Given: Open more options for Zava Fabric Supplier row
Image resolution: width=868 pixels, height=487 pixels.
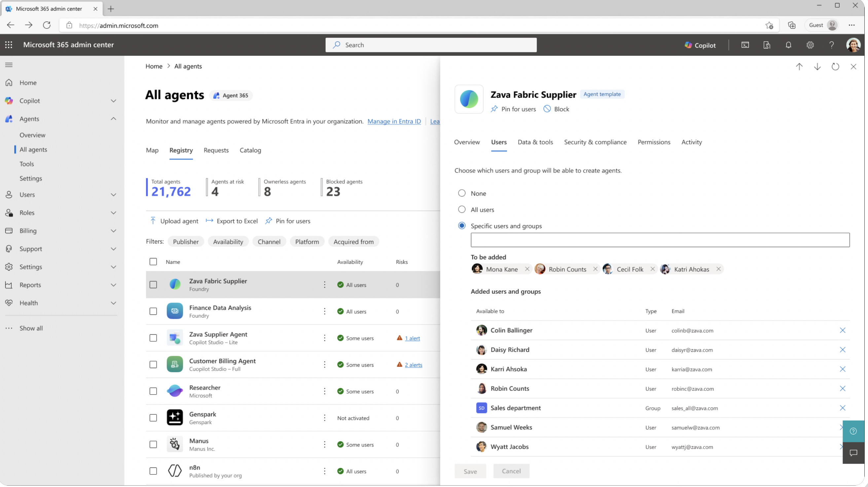Looking at the screenshot, I should (x=324, y=285).
